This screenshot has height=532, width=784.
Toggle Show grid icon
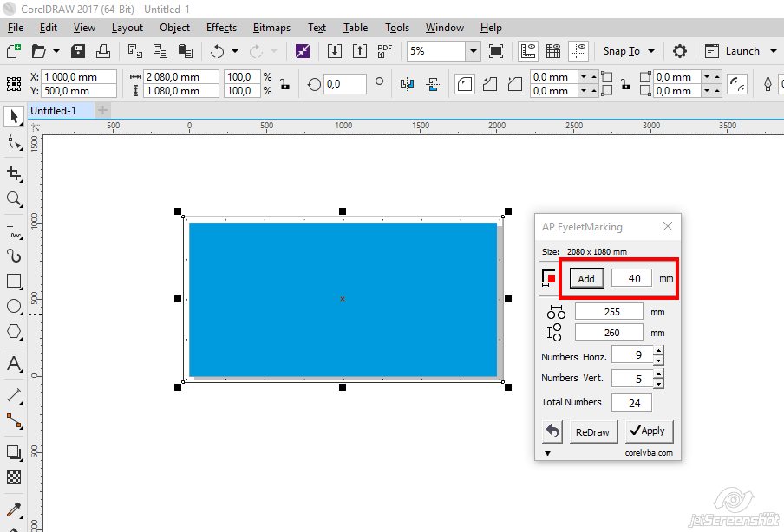click(x=553, y=51)
